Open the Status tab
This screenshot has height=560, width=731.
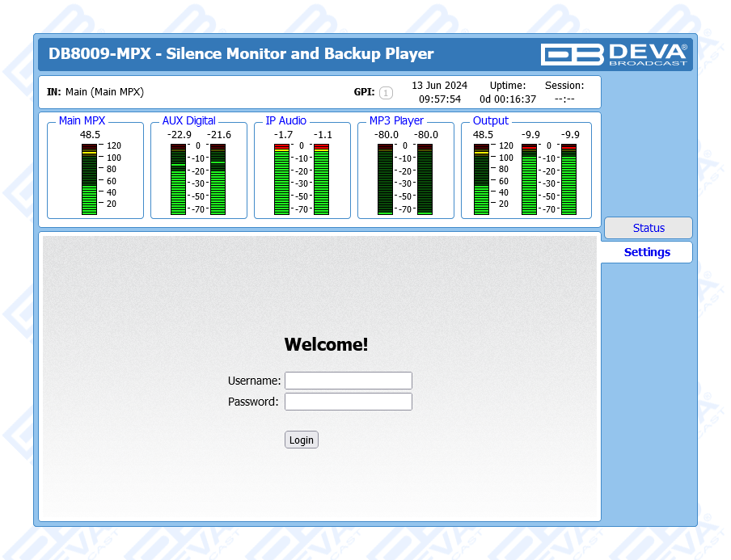pos(648,228)
